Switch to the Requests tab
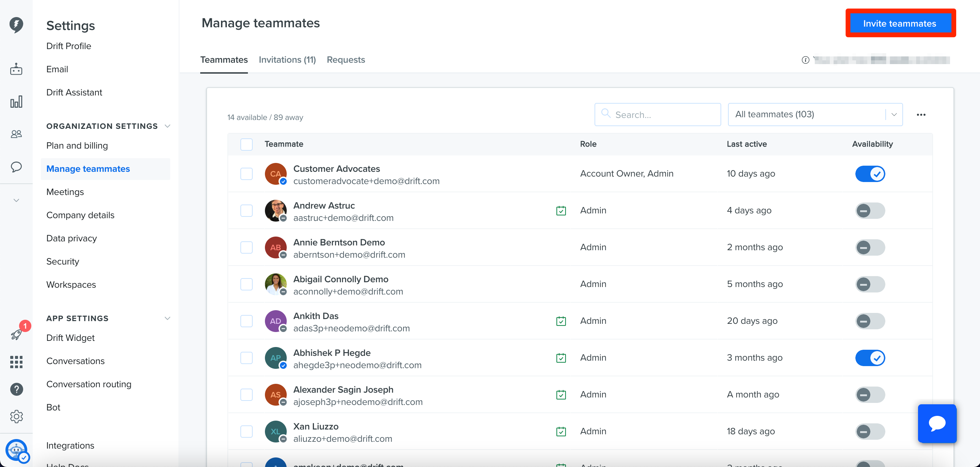Viewport: 980px width, 467px height. tap(345, 60)
